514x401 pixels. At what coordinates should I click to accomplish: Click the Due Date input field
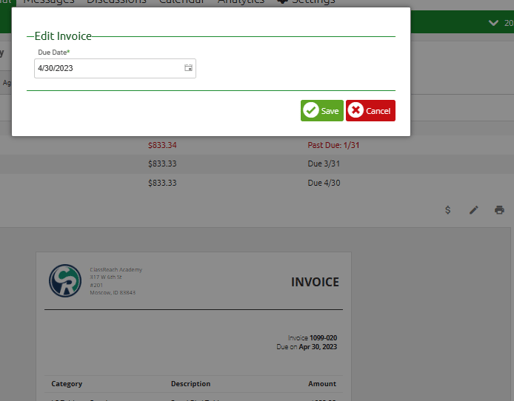pyautogui.click(x=115, y=68)
